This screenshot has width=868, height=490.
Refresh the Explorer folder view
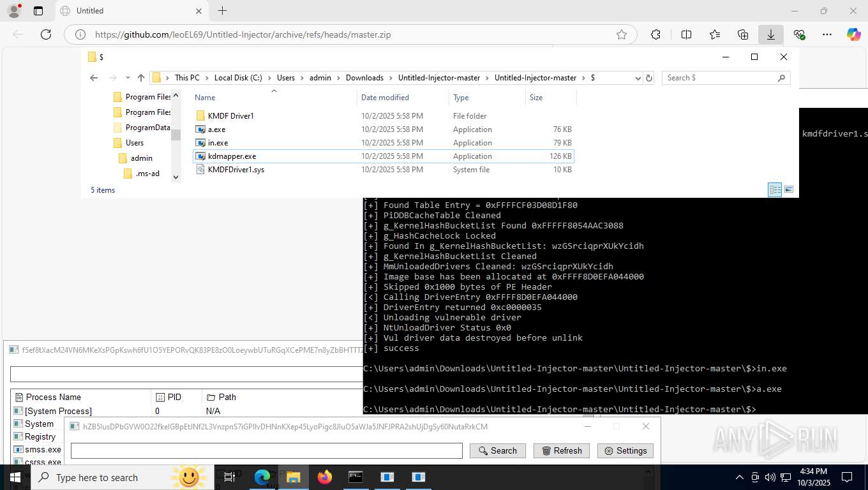649,78
